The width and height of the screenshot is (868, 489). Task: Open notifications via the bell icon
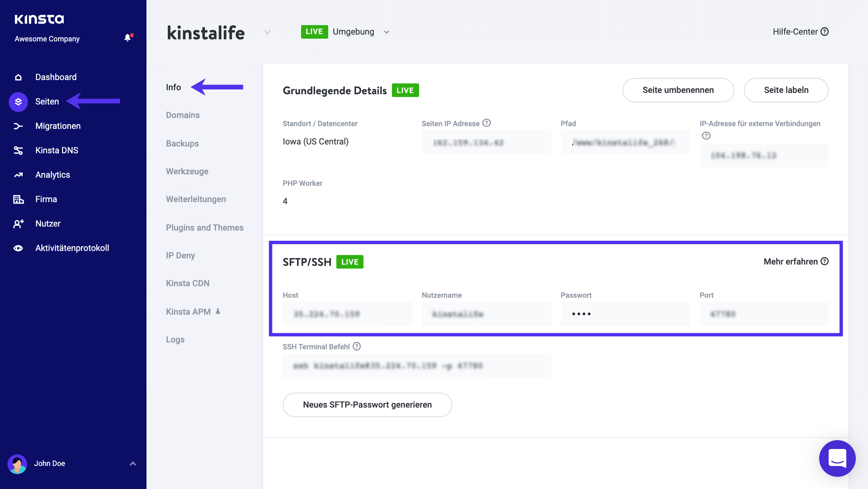[x=128, y=38]
